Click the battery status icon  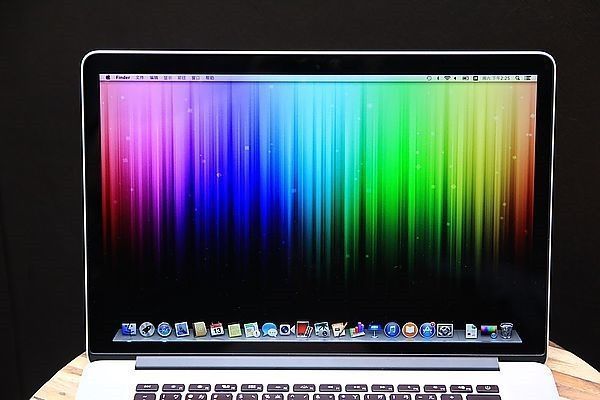[x=465, y=78]
